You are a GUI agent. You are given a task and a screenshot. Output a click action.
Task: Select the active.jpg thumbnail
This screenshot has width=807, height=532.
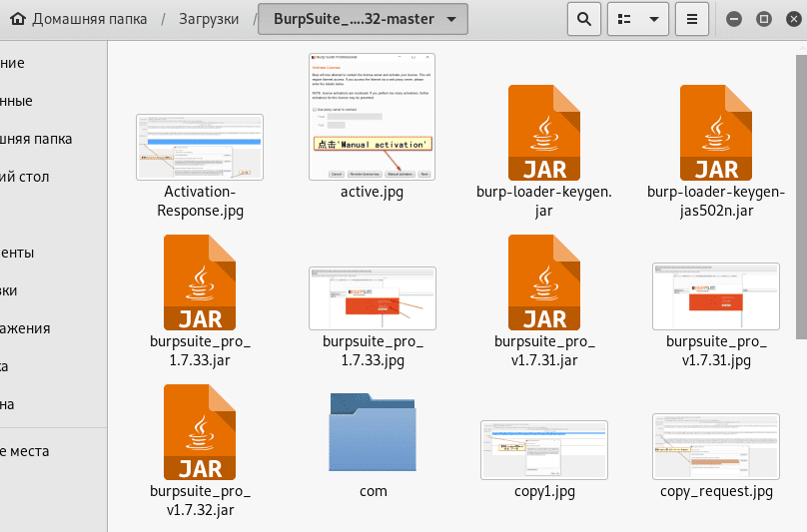373,117
